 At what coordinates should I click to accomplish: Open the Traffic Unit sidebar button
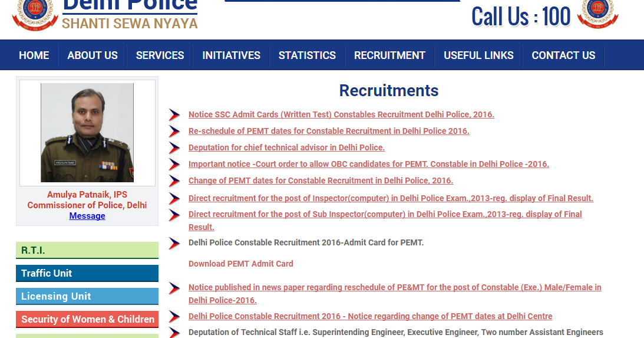[x=87, y=273]
